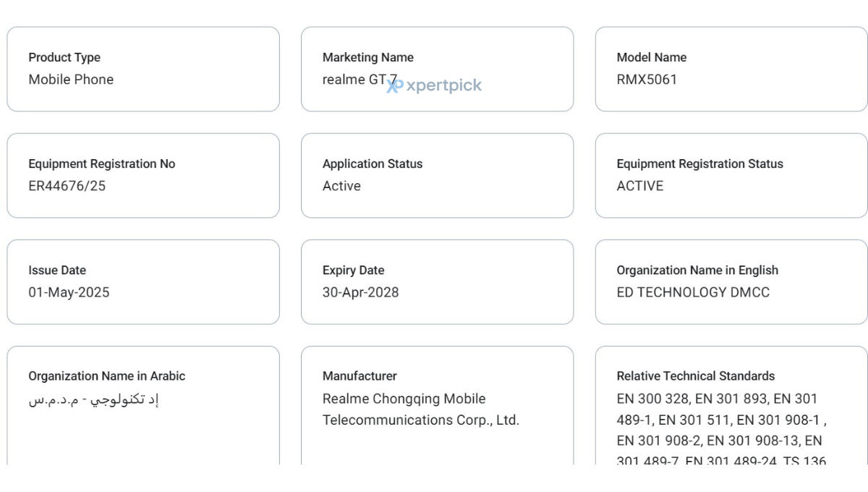
Task: Select model name RMX5061
Action: (647, 80)
